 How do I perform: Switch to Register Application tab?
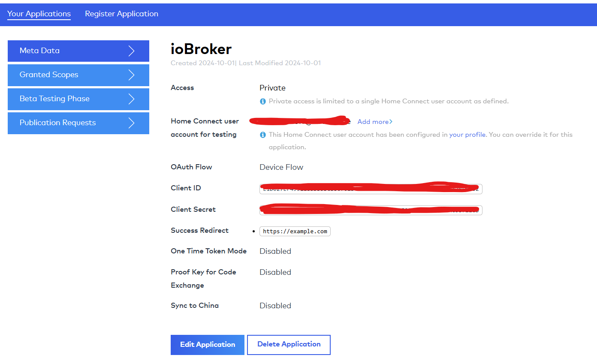coord(121,14)
